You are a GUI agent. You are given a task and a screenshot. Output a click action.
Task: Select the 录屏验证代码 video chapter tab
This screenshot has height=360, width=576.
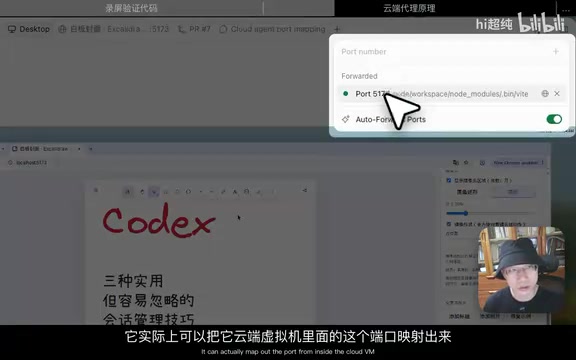(131, 8)
